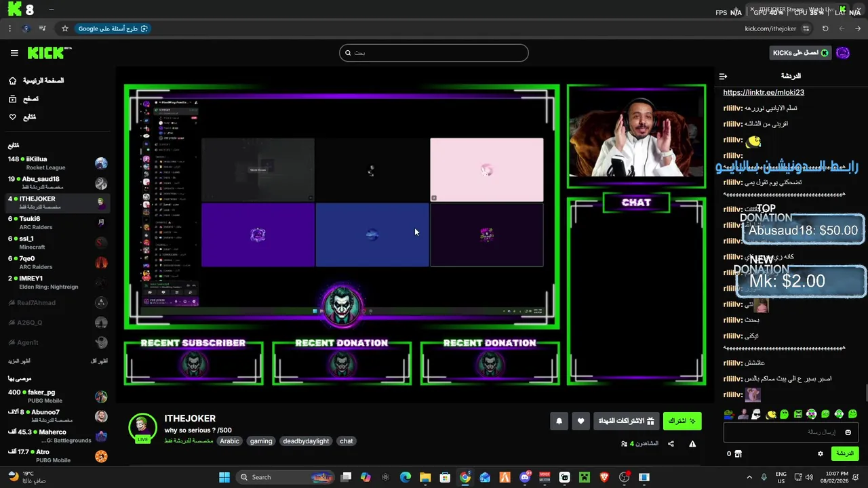Click the Kick search field
The height and width of the screenshot is (488, 868).
[x=434, y=53]
